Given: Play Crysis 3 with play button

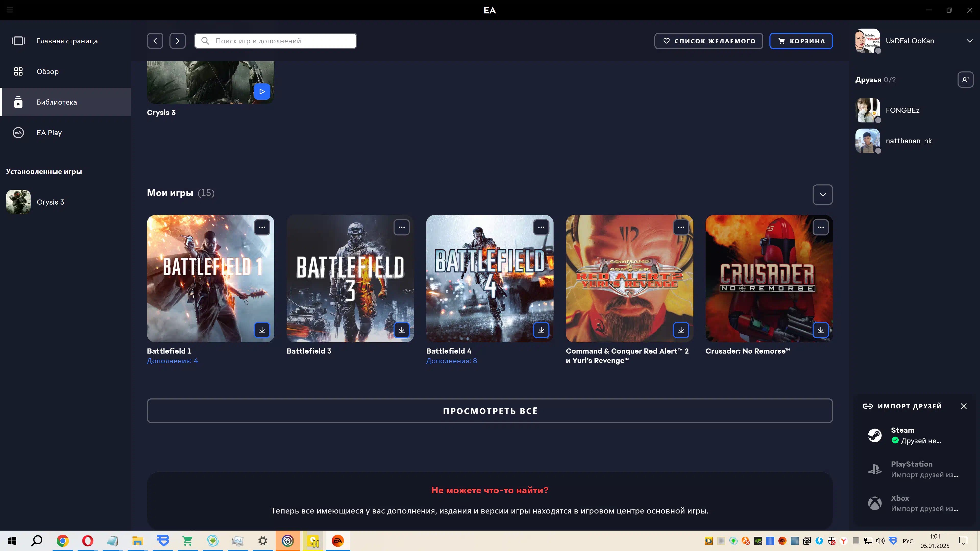Looking at the screenshot, I should tap(262, 91).
